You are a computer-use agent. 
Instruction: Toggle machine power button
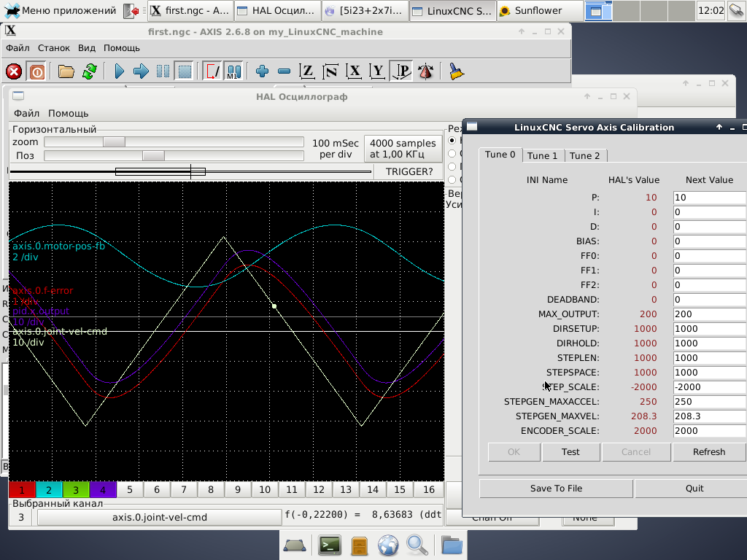point(36,71)
